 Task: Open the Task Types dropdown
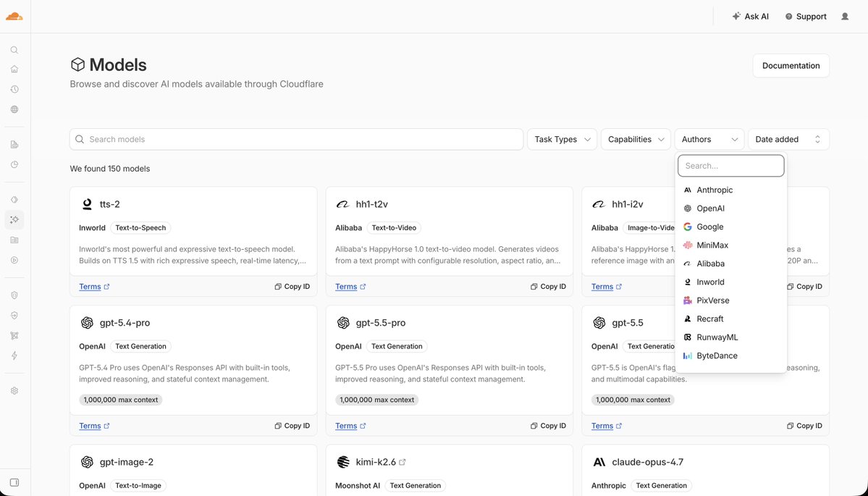tap(562, 140)
